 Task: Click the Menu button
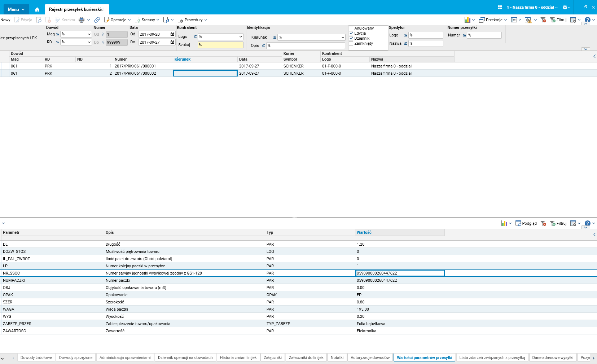[16, 9]
